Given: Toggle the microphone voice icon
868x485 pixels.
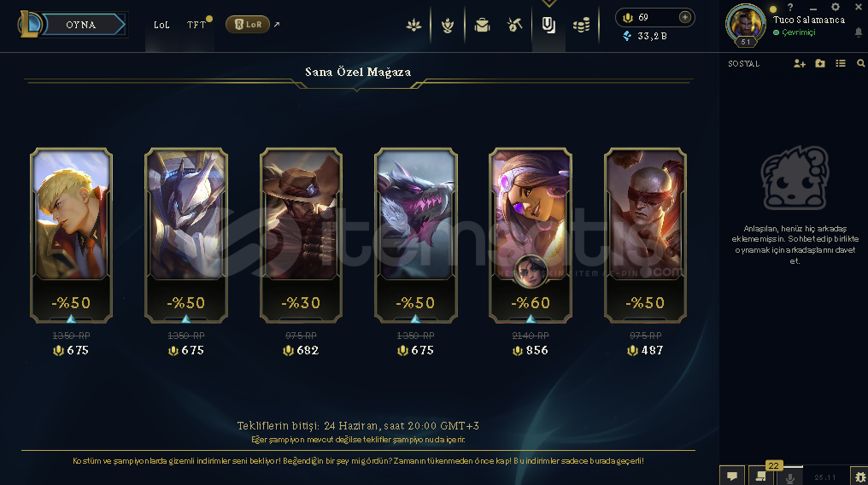Looking at the screenshot, I should point(790,476).
